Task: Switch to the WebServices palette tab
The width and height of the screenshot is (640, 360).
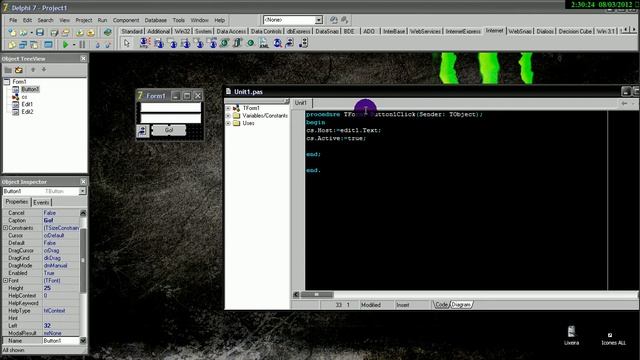Action: [425, 31]
